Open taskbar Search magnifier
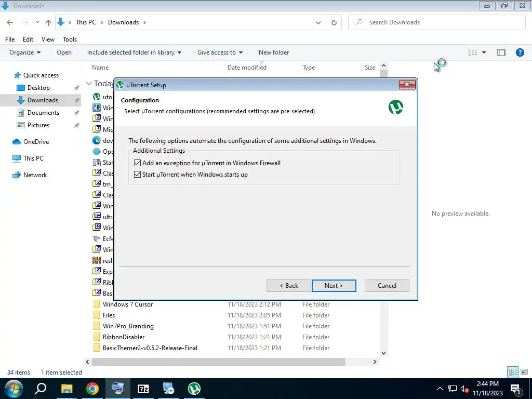This screenshot has height=399, width=532. (41, 389)
